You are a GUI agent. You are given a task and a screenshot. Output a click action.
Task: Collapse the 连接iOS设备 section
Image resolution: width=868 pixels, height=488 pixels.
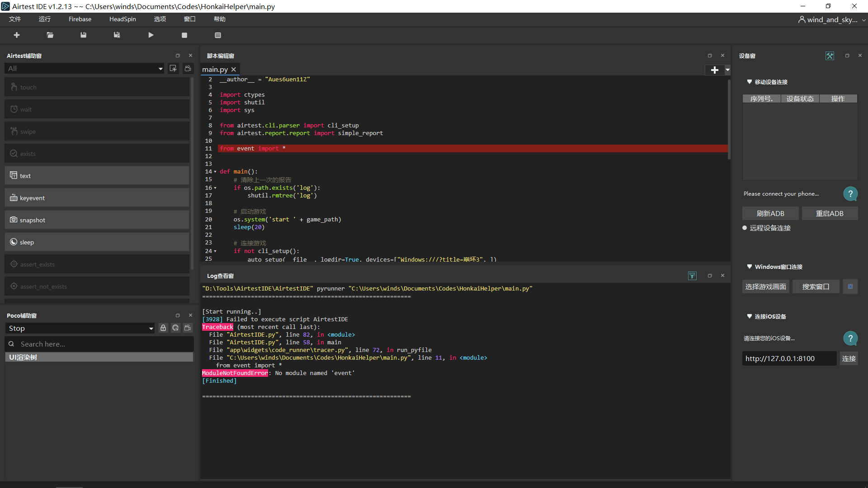[750, 316]
